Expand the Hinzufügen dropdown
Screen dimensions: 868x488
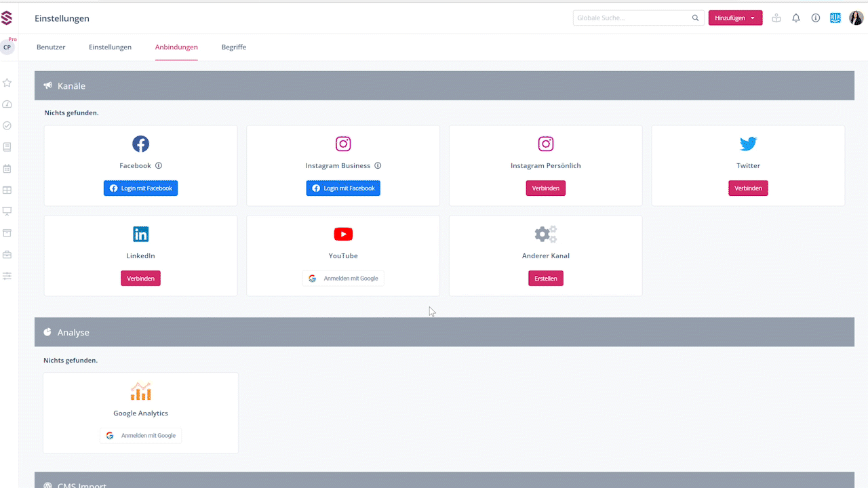coord(735,18)
